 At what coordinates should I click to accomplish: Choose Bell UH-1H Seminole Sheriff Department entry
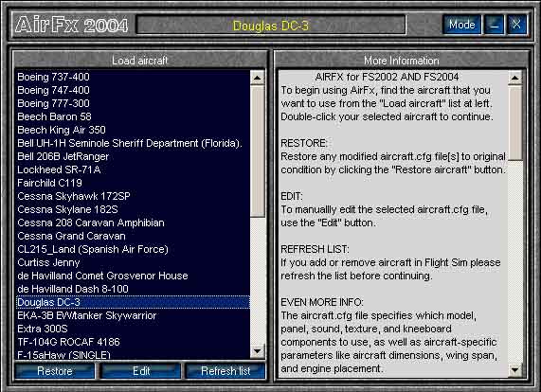tap(133, 143)
